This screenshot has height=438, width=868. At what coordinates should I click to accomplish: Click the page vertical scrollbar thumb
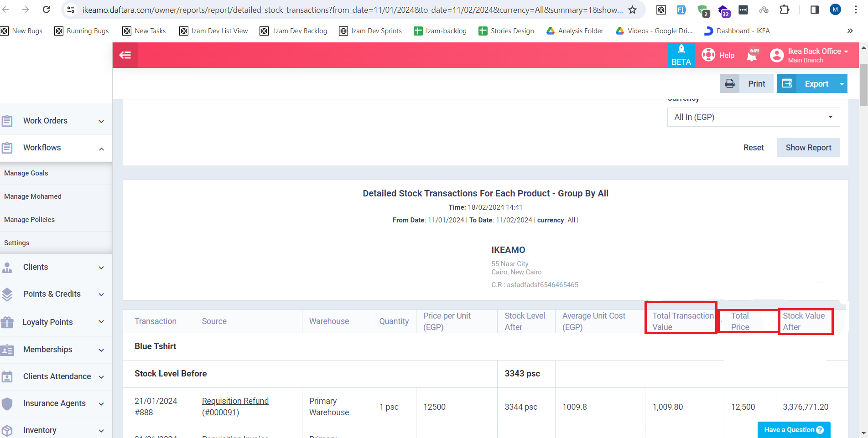coord(863,84)
